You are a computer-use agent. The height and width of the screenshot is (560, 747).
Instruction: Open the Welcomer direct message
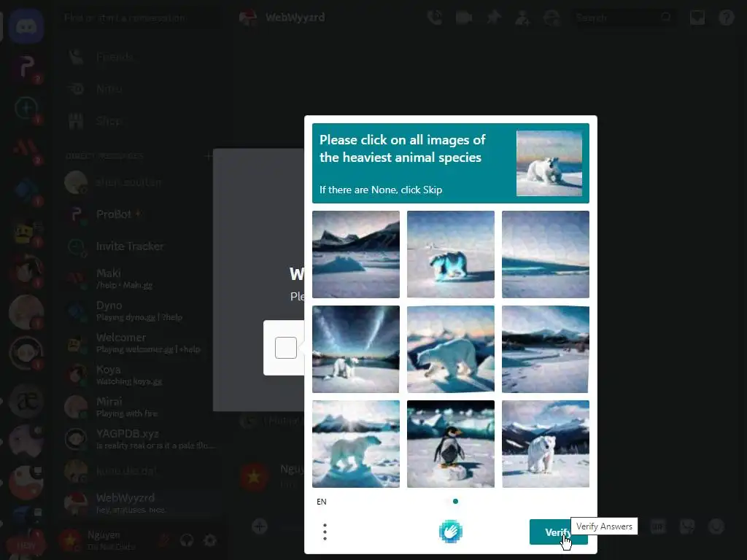(x=139, y=343)
